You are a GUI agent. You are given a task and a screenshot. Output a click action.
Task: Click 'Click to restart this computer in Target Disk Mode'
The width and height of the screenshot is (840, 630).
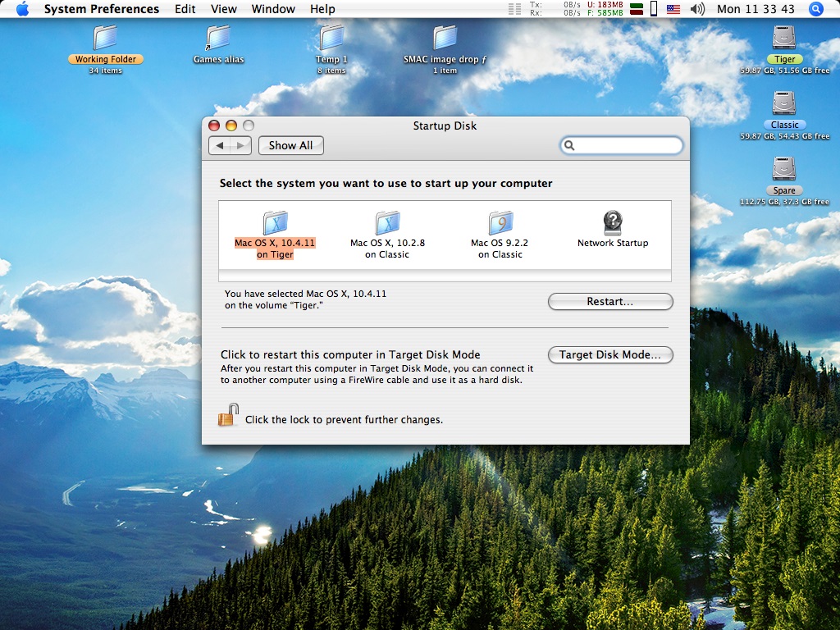coord(350,354)
